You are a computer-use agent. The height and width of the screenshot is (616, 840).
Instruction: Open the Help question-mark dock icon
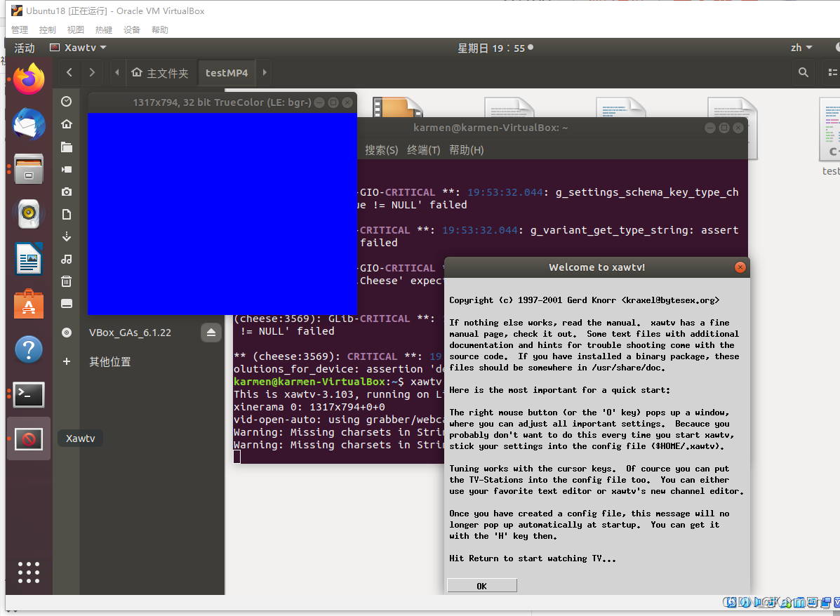29,350
